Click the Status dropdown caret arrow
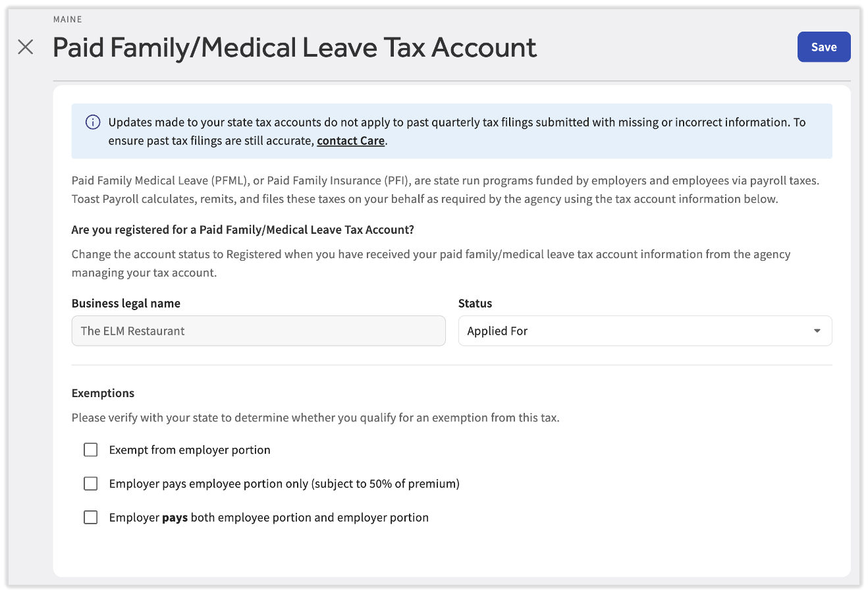 click(817, 331)
